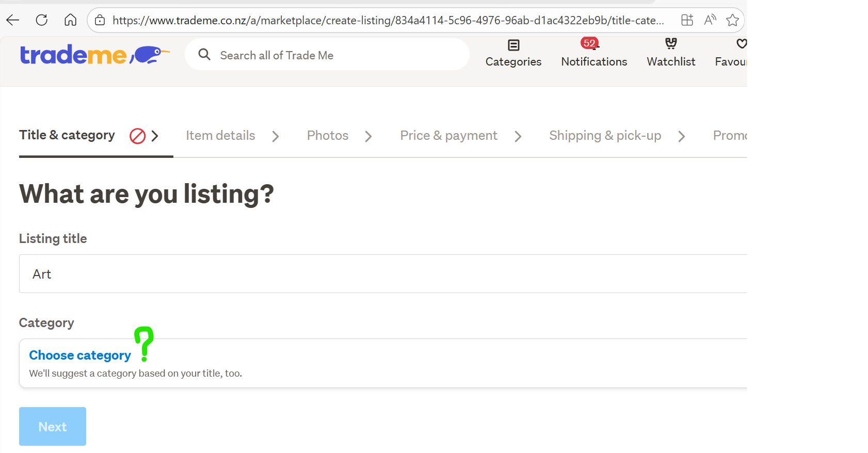The width and height of the screenshot is (868, 453).
Task: Go to browser home page
Action: pyautogui.click(x=70, y=20)
